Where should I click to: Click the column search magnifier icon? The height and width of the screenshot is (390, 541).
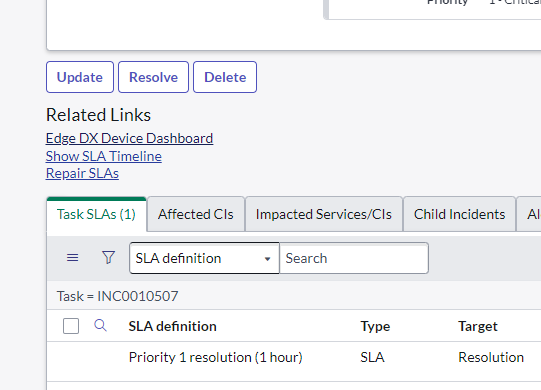100,325
